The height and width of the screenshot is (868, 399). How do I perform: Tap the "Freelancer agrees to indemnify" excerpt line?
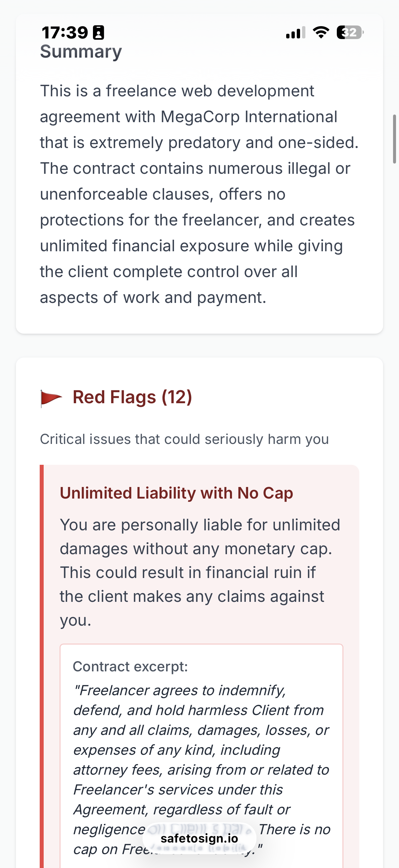[179, 691]
